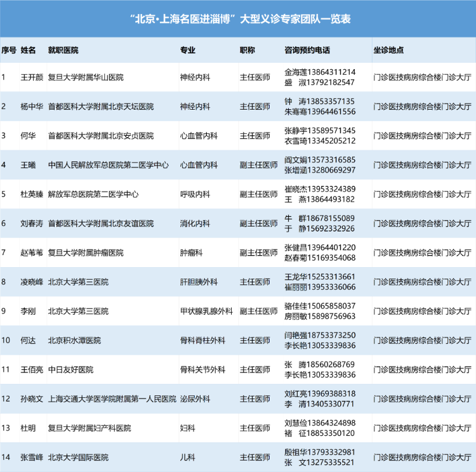
Task: Click the 泌尿外科 specialty cell
Action: point(195,399)
